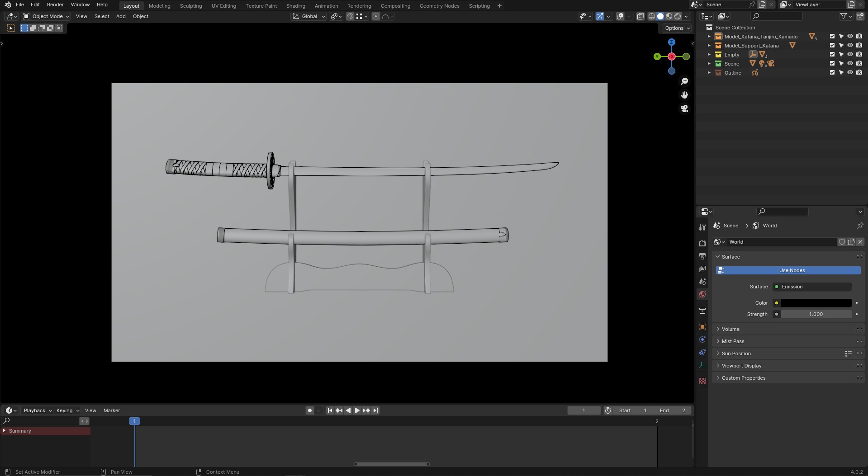Toggle X-ray mode in viewport header
Viewport: 868px width, 476px height.
pos(640,16)
